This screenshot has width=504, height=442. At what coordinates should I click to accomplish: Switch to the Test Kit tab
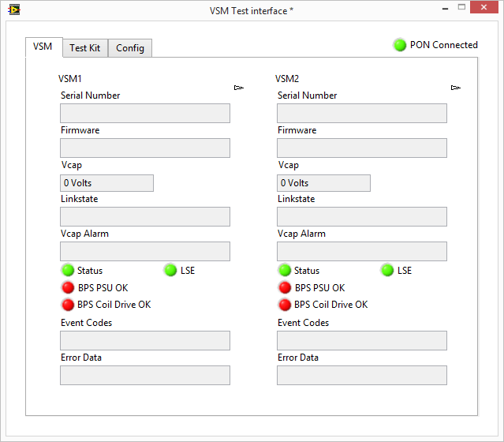coord(85,48)
